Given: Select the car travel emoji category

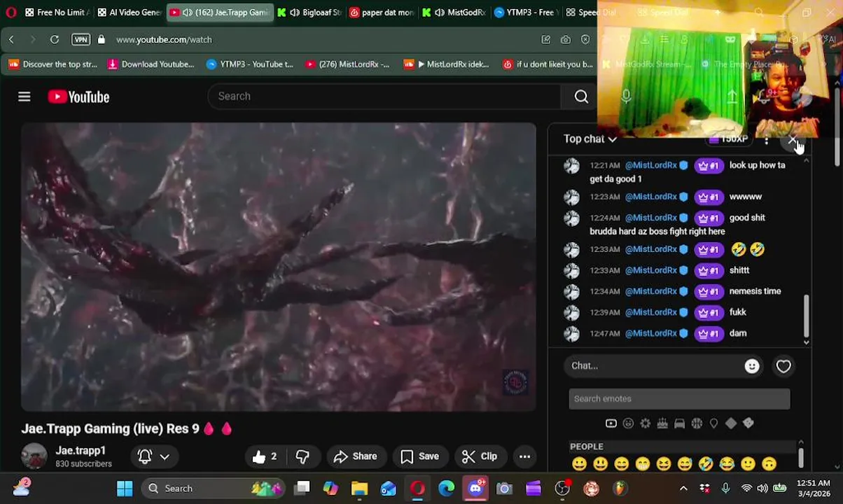Looking at the screenshot, I should click(679, 423).
